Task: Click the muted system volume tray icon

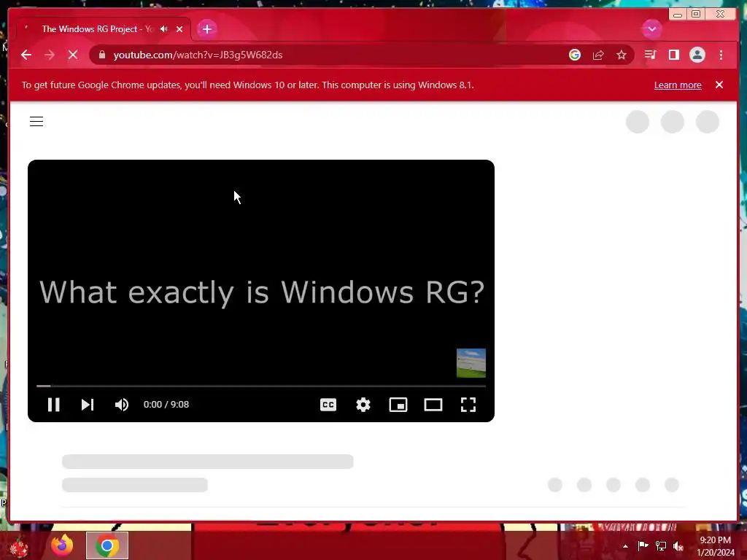Action: 678,546
